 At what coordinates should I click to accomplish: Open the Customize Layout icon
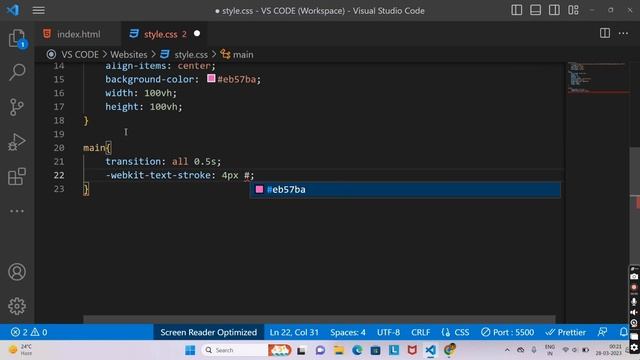[x=573, y=10]
